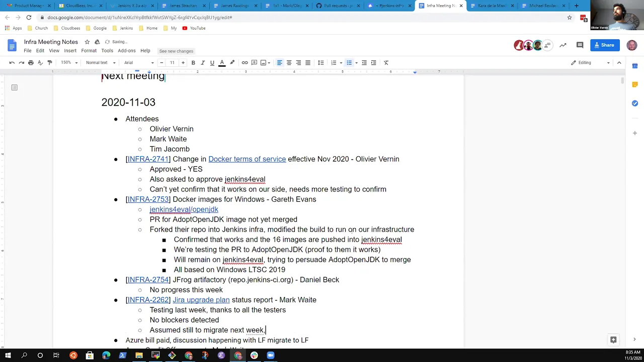Screen dimensions: 644x362
Task: Open the Format menu
Action: (x=89, y=51)
